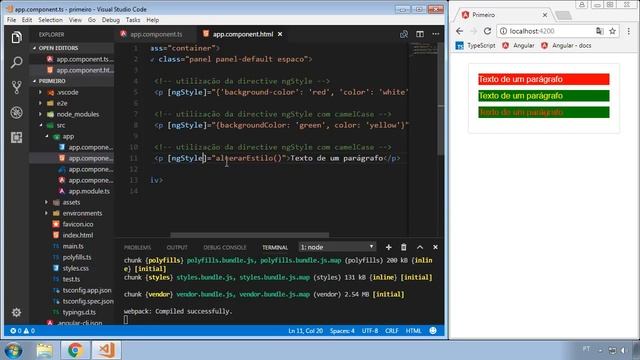
Task: Open app.module.ts in explorer tree
Action: 89,191
